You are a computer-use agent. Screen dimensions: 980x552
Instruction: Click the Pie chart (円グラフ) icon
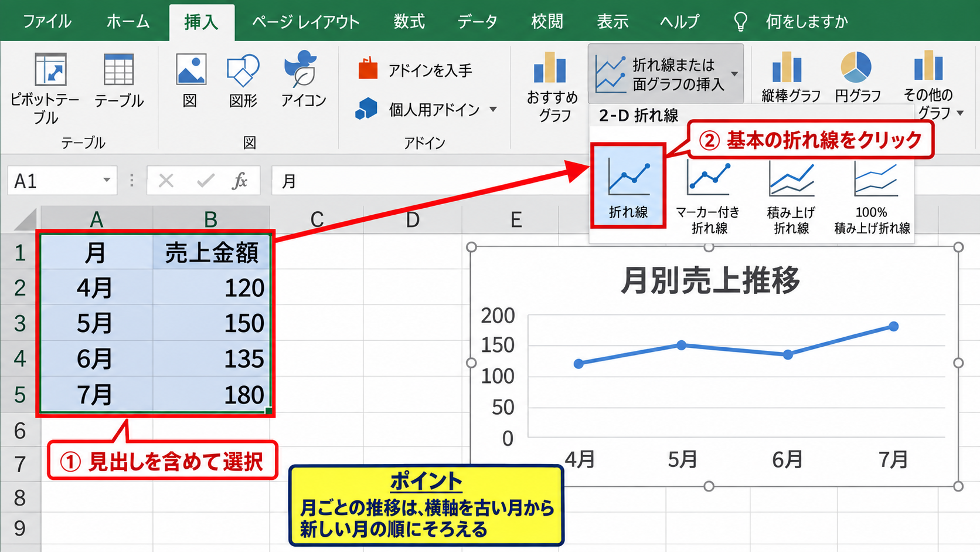(x=856, y=67)
